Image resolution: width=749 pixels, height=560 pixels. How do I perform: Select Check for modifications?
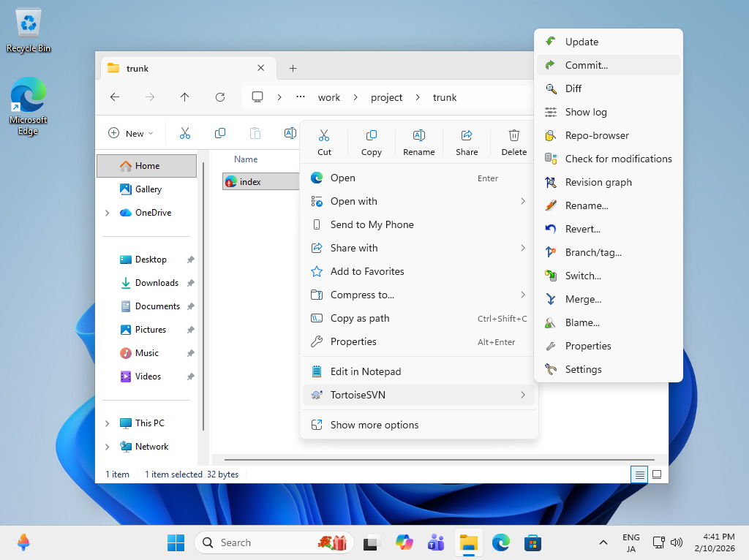coord(608,159)
